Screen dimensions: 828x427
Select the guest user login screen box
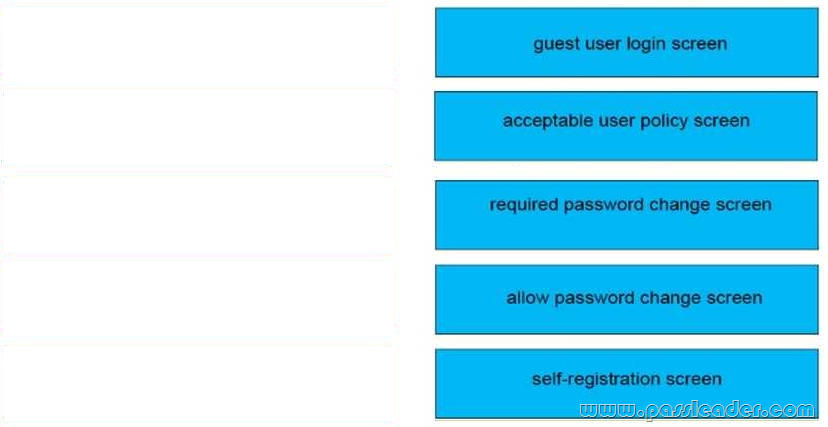tap(626, 42)
